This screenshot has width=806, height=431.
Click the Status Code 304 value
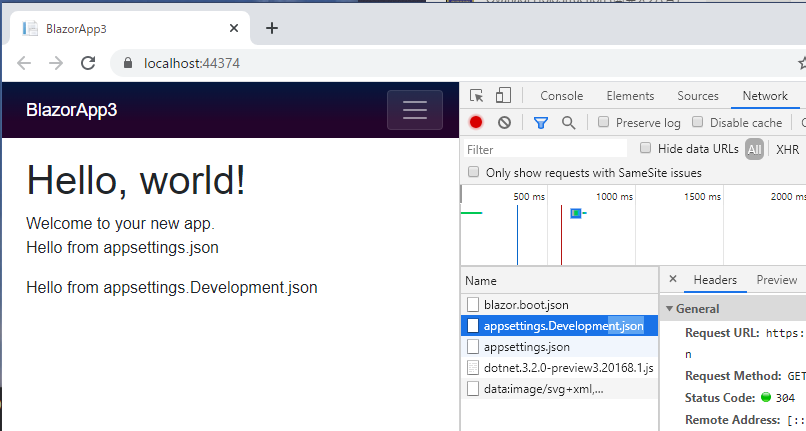[x=785, y=398]
